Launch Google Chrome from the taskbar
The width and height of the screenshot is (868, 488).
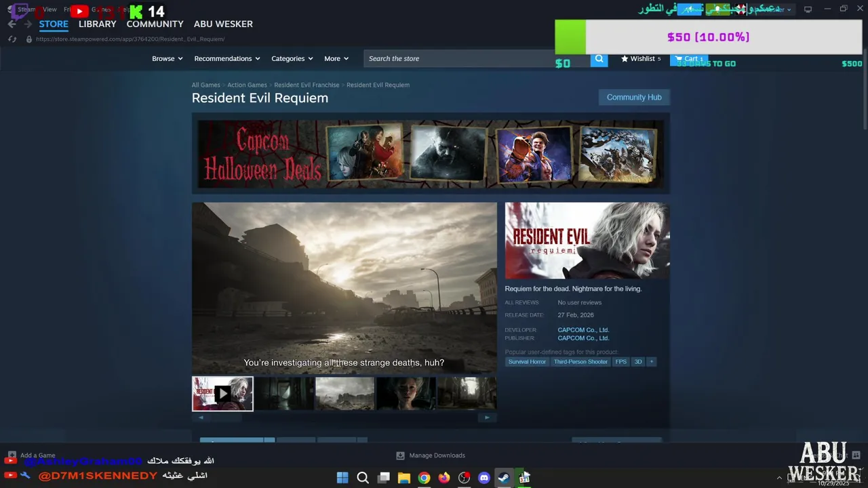point(424,478)
